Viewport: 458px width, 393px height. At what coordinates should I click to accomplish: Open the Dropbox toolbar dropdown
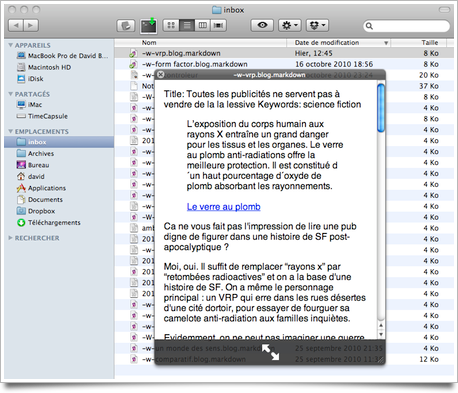317,25
